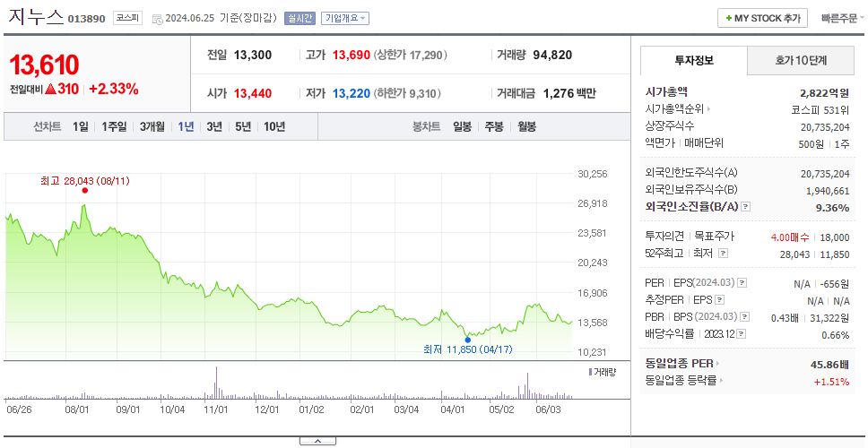Click the 전일 value 13,300
This screenshot has width=868, height=448.
(x=253, y=56)
